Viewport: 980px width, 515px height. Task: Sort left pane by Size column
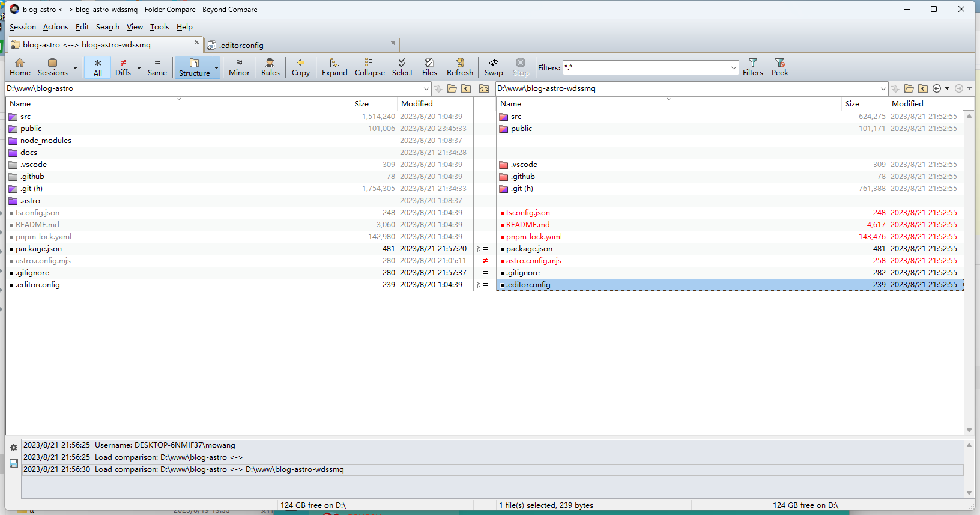(374, 104)
